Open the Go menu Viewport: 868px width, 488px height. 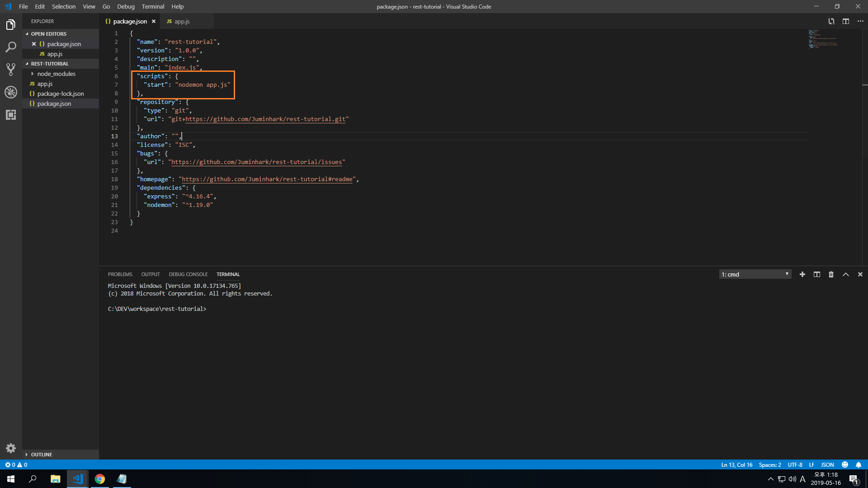(106, 6)
